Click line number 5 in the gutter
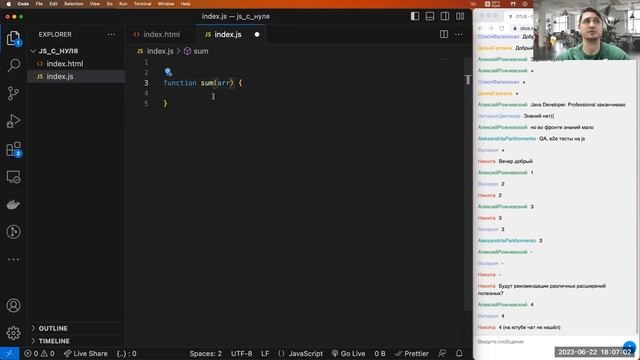The width and height of the screenshot is (640, 360). point(146,104)
